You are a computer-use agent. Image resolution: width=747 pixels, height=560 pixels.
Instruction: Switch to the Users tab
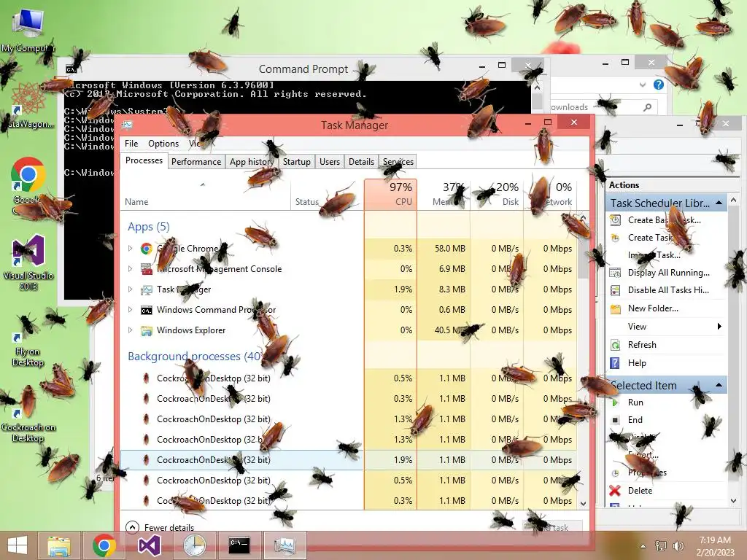coord(330,162)
